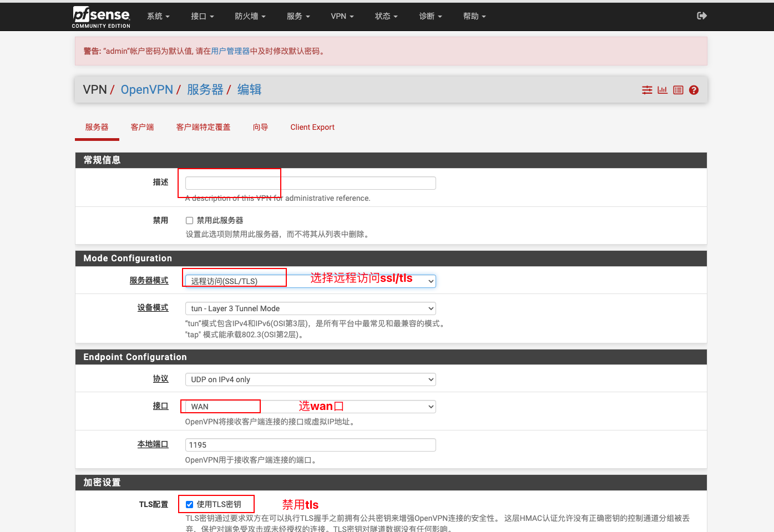Click the 协议 field label

tap(161, 378)
